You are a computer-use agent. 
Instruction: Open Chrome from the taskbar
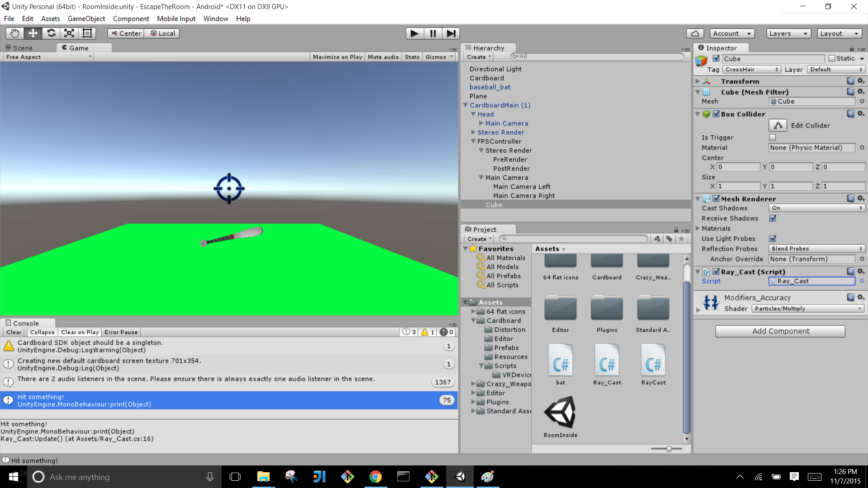375,477
